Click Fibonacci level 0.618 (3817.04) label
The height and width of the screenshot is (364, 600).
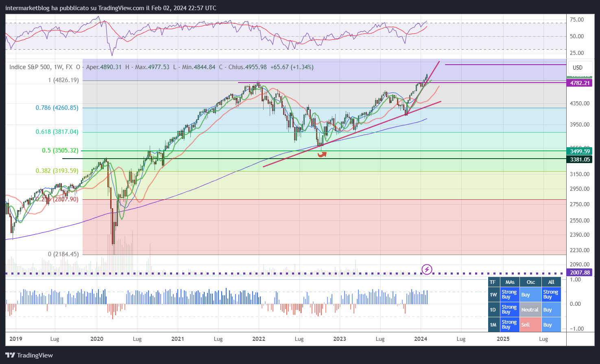[57, 132]
